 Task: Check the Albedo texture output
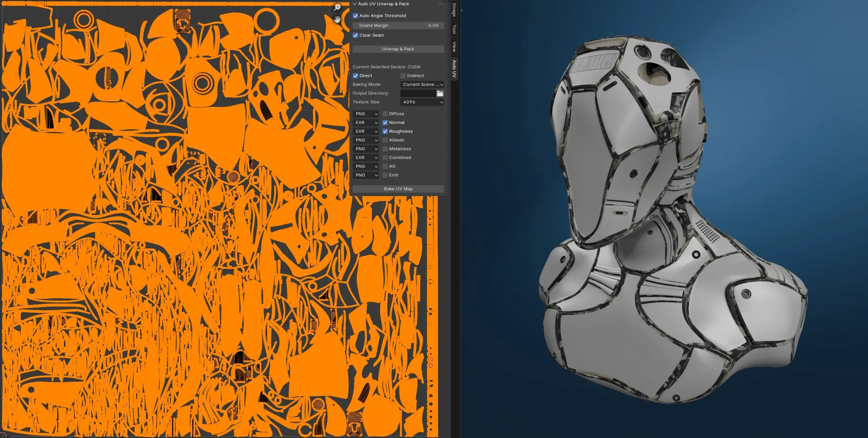(x=385, y=140)
